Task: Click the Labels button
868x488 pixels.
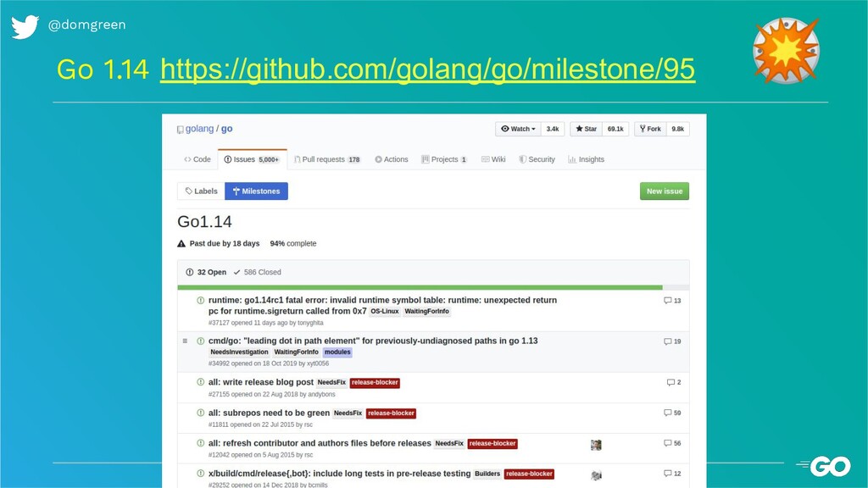Action: [201, 191]
